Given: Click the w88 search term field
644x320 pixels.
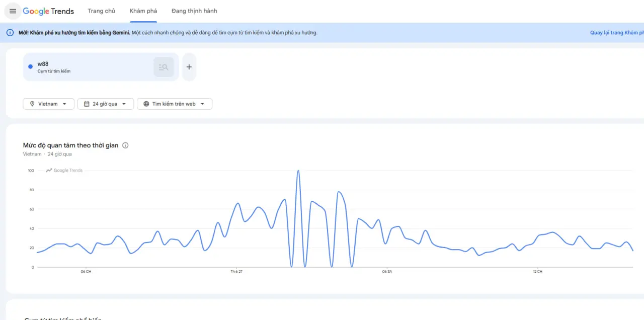Looking at the screenshot, I should pyautogui.click(x=91, y=67).
